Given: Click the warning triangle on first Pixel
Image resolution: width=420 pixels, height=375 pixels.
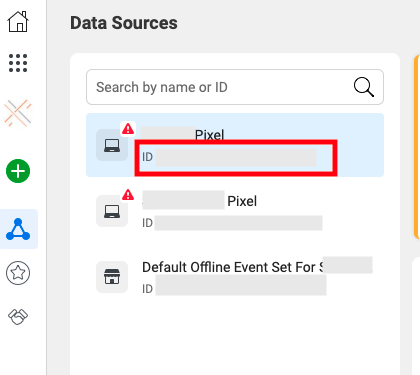Looking at the screenshot, I should pos(128,129).
